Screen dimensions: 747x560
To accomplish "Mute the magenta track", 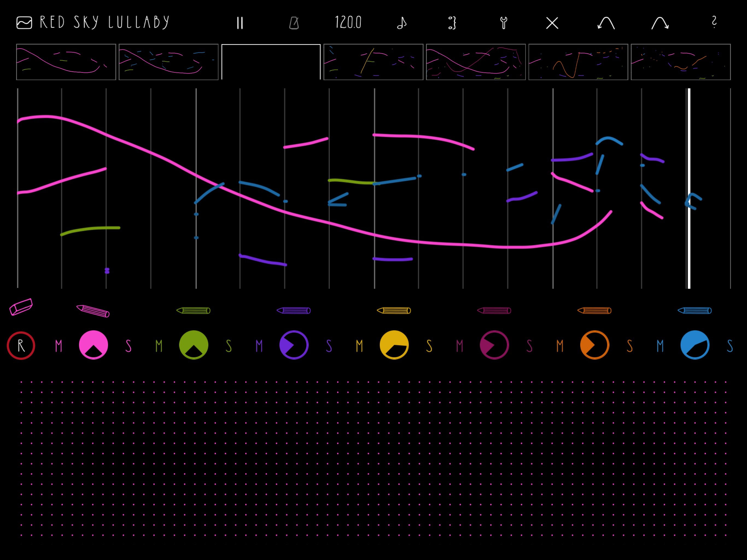I will 460,346.
